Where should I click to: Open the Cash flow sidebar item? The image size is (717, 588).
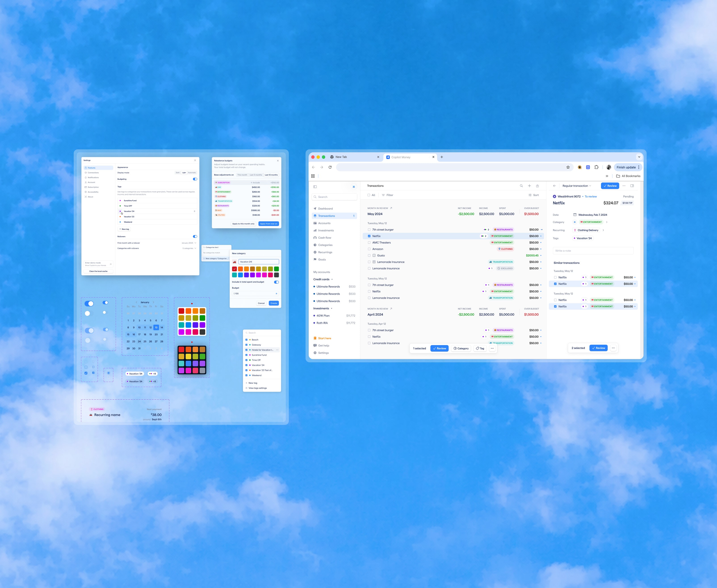(x=324, y=238)
